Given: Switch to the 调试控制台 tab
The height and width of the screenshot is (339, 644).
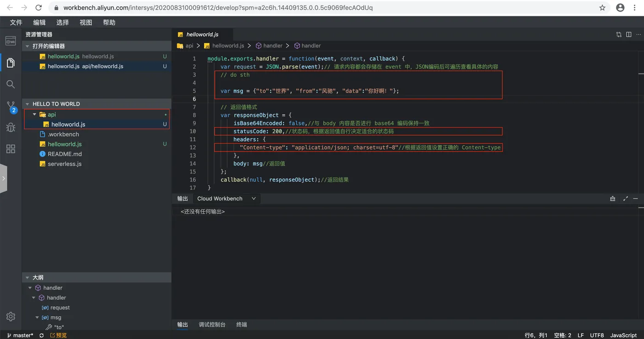Looking at the screenshot, I should 212,325.
